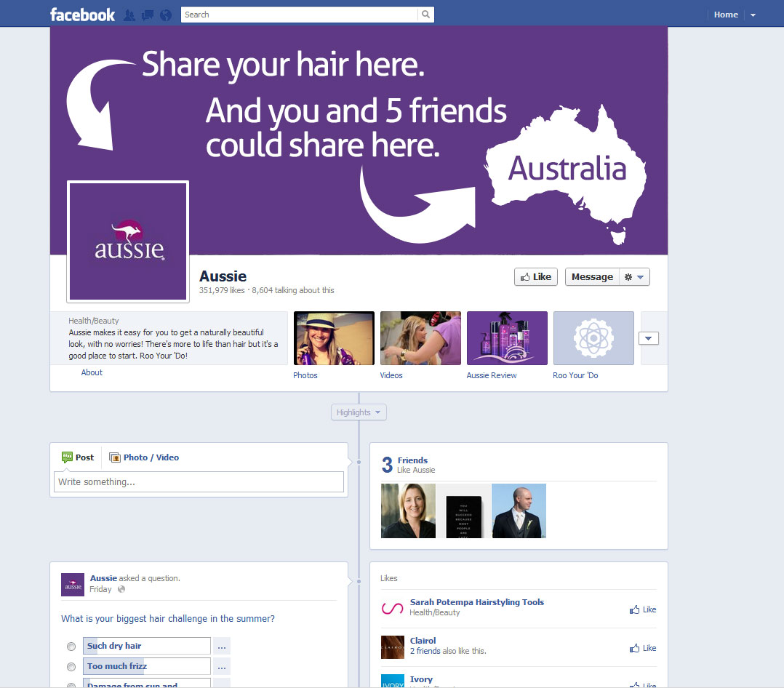Select the 'Such dry hair' radio button

[x=71, y=647]
